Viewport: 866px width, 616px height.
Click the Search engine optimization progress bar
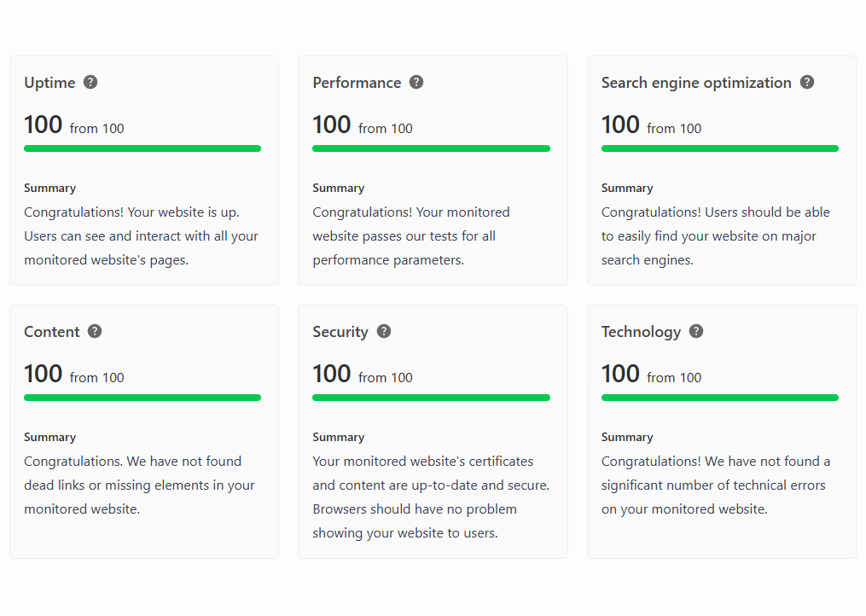point(719,148)
